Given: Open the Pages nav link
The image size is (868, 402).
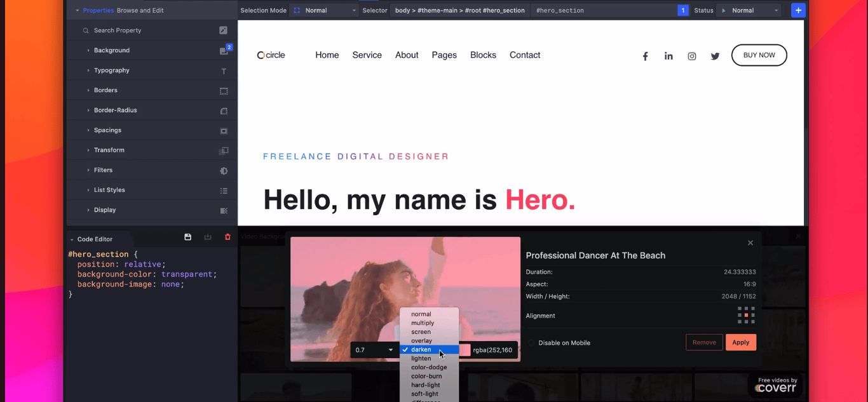Looking at the screenshot, I should [444, 55].
